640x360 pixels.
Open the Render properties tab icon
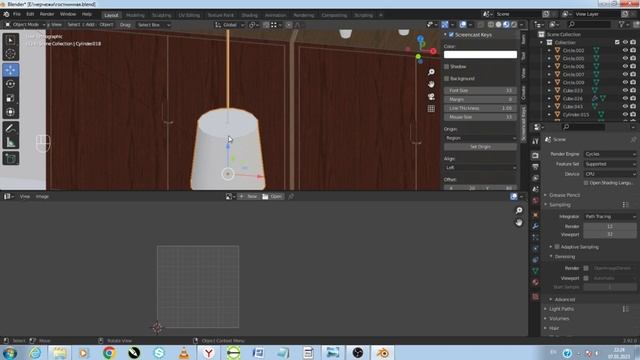(x=536, y=156)
